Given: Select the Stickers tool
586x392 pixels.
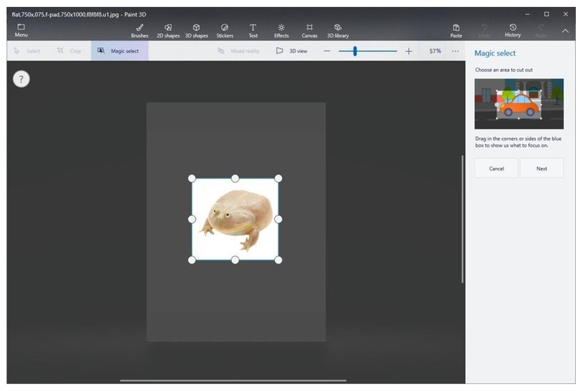Looking at the screenshot, I should pos(224,30).
